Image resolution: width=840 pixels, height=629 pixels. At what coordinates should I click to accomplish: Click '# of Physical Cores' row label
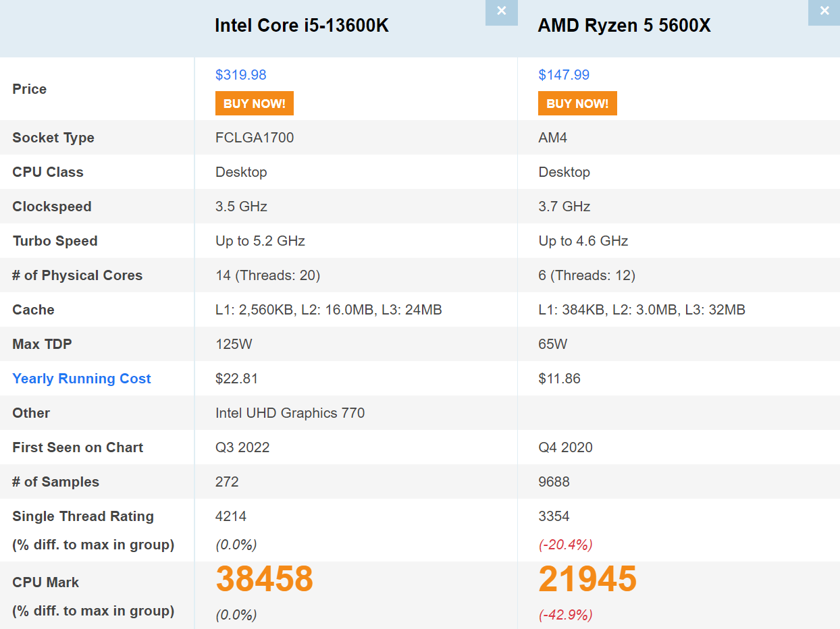[78, 275]
